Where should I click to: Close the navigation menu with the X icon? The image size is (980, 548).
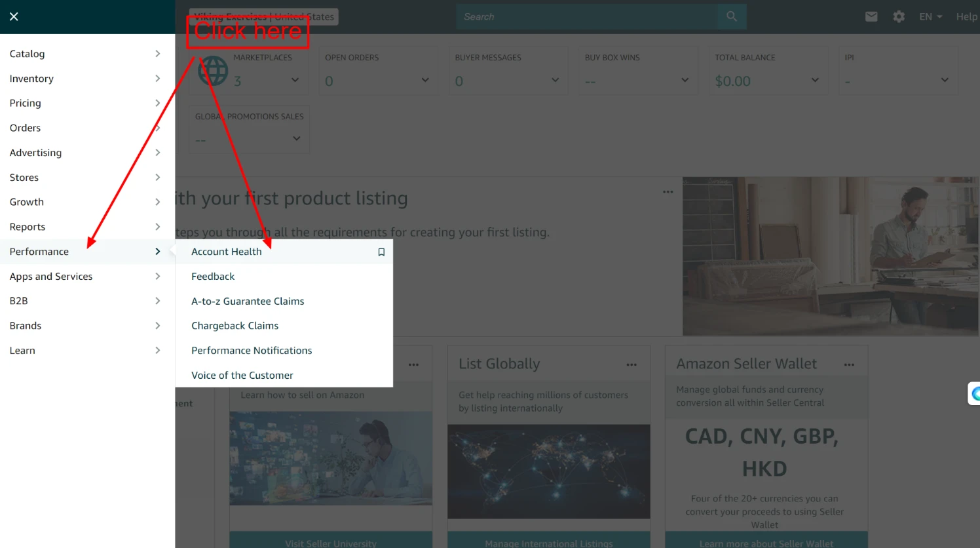click(x=14, y=16)
